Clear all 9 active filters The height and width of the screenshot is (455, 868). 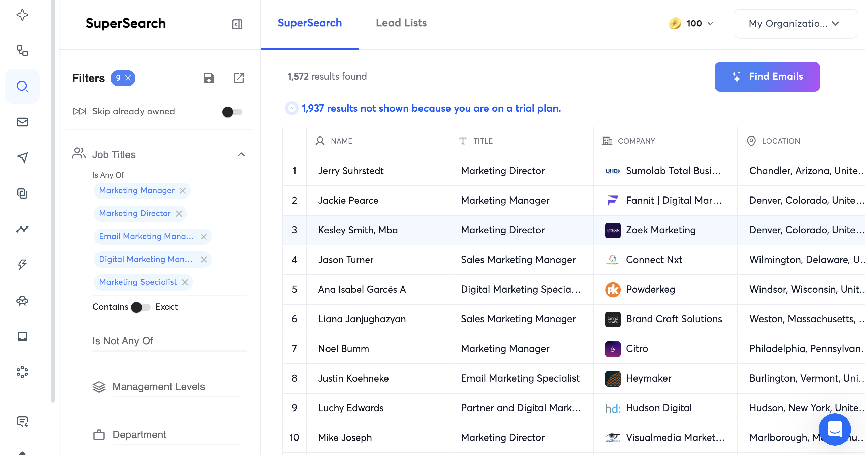pyautogui.click(x=128, y=78)
